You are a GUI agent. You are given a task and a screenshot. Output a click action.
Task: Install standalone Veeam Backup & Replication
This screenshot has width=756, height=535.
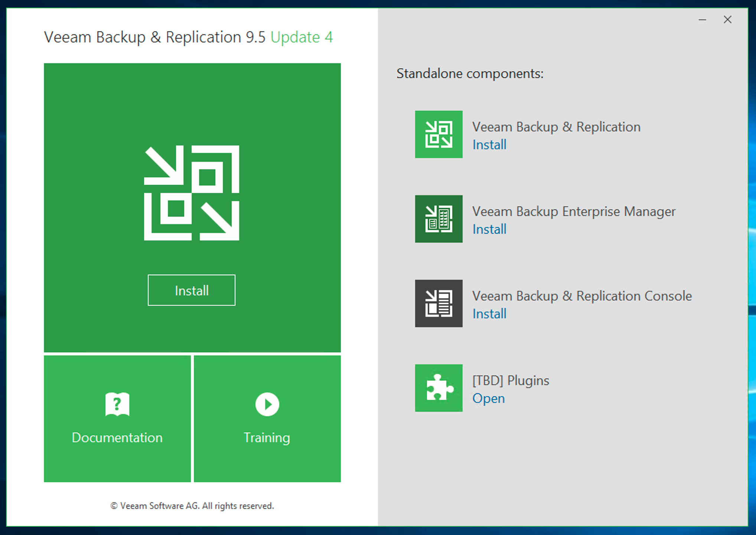tap(489, 145)
